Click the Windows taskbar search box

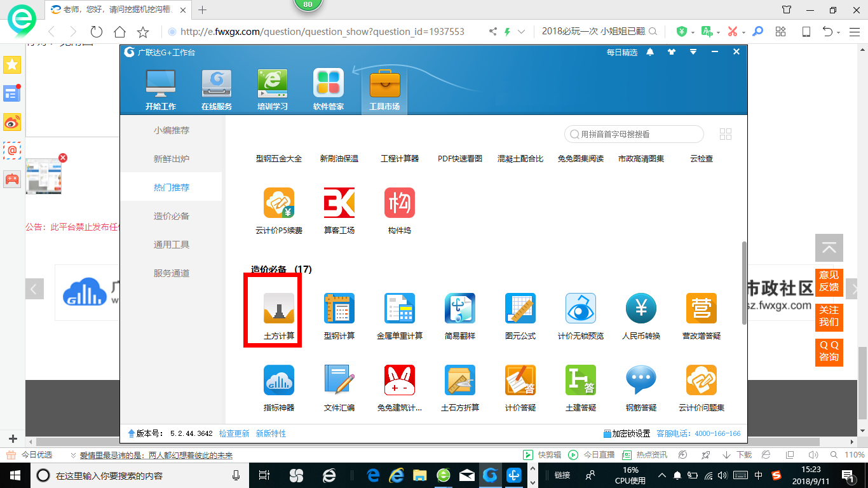[x=140, y=475]
